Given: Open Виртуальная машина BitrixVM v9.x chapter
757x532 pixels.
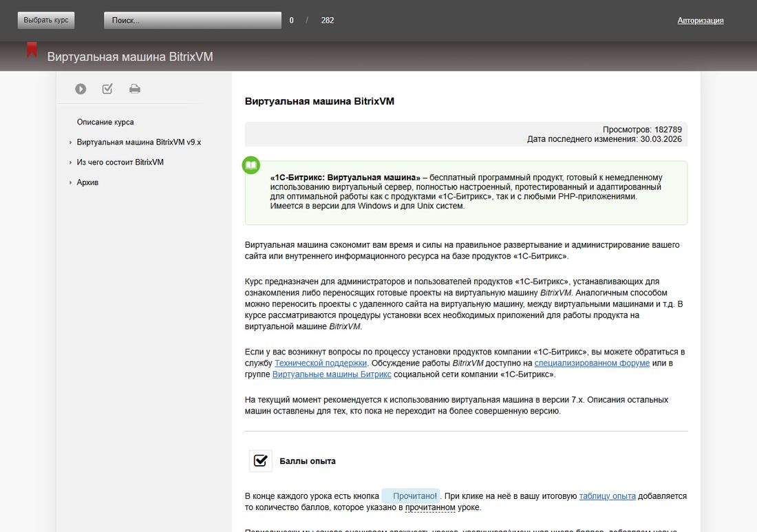Looking at the screenshot, I should pyautogui.click(x=138, y=142).
